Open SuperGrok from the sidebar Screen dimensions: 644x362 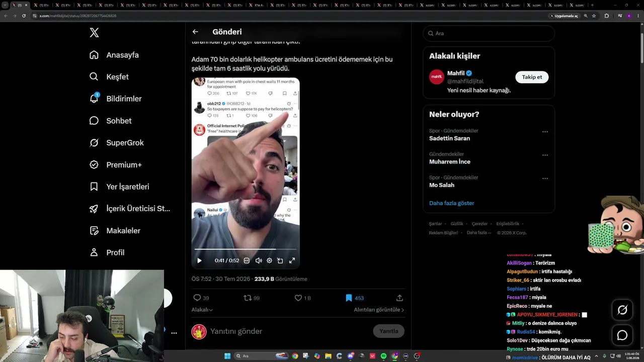point(116,143)
